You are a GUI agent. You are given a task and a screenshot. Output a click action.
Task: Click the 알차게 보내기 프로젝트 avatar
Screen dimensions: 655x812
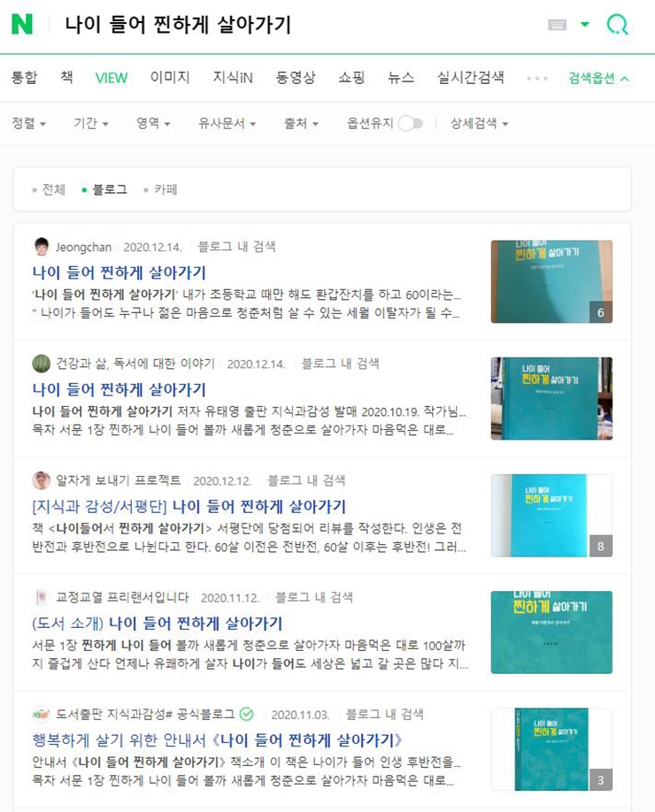tap(42, 480)
